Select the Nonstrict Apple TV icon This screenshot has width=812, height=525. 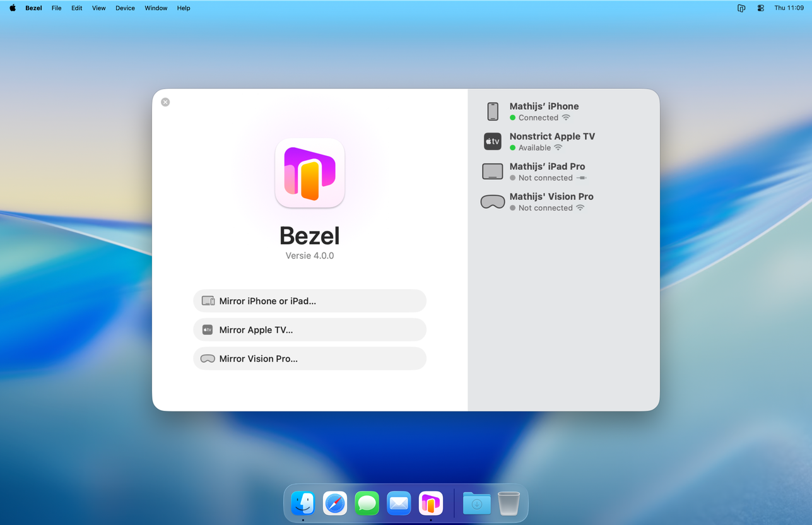[493, 141]
